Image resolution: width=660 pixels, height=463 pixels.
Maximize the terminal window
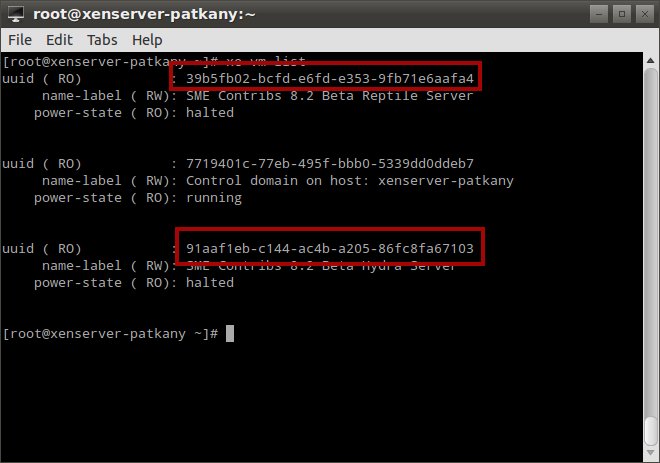point(622,14)
